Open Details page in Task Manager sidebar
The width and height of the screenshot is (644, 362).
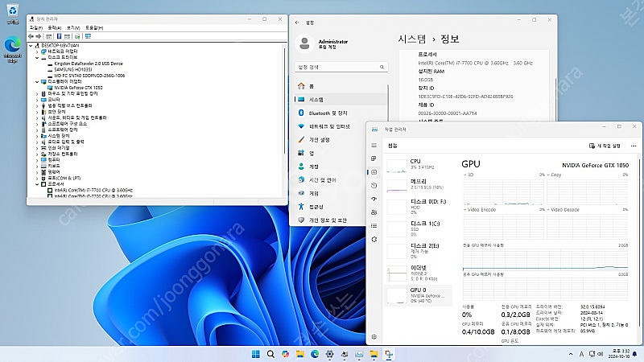click(x=374, y=226)
